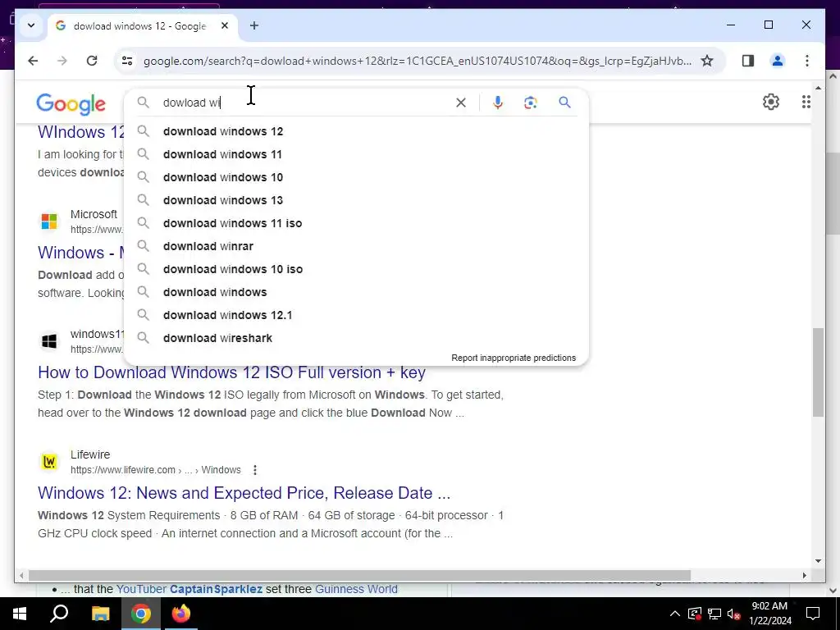Choose suggestion 'download windows 12.1'
The width and height of the screenshot is (840, 630).
pos(356,316)
